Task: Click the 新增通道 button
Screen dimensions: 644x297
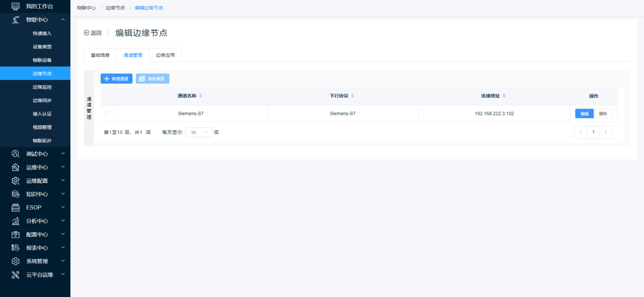Action: click(117, 79)
